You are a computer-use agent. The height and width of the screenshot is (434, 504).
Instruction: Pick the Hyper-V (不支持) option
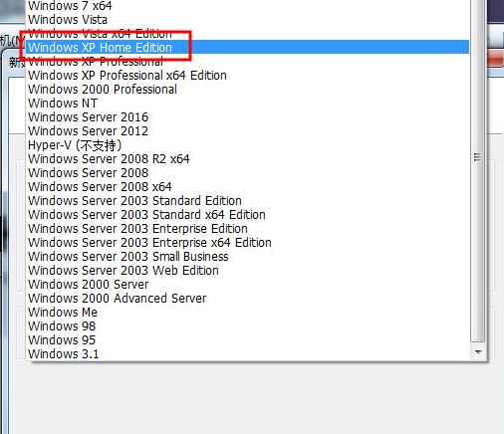[x=248, y=145]
